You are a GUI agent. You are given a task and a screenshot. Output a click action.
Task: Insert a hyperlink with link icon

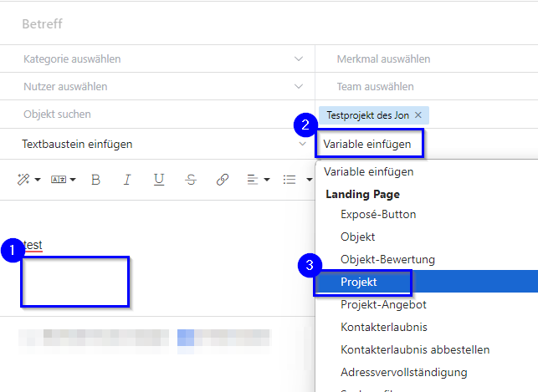click(223, 180)
